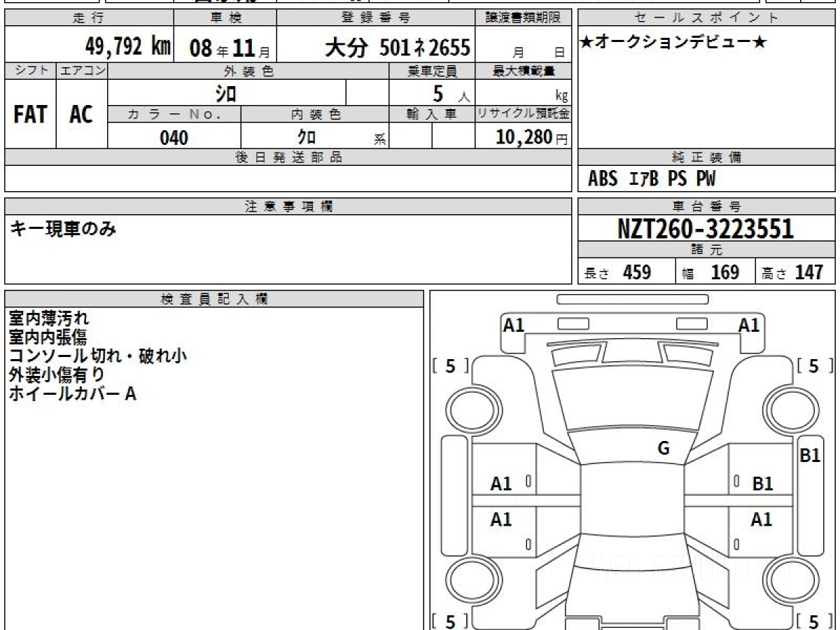Click the note ホイールカバー A

tap(73, 393)
